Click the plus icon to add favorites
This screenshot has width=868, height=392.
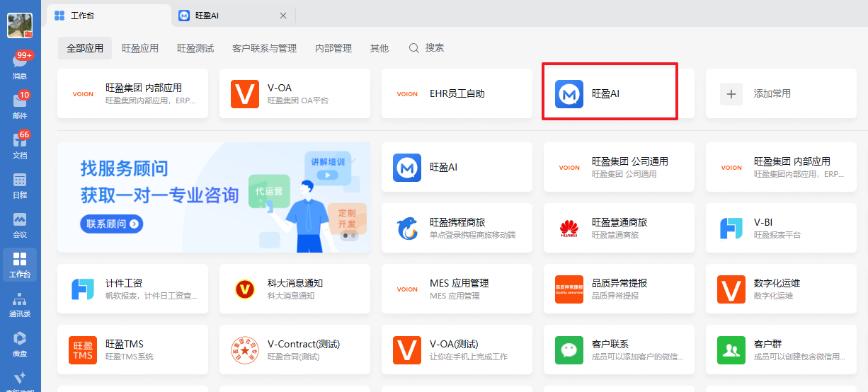tap(731, 93)
